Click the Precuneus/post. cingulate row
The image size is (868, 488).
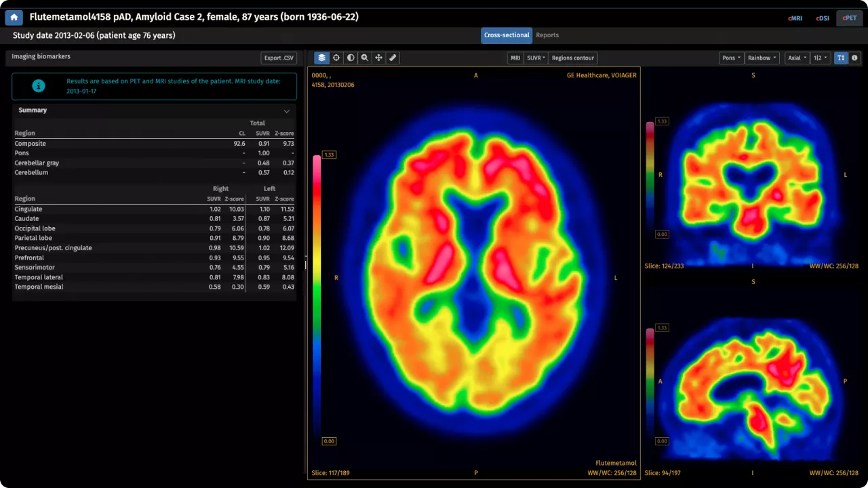(x=154, y=248)
